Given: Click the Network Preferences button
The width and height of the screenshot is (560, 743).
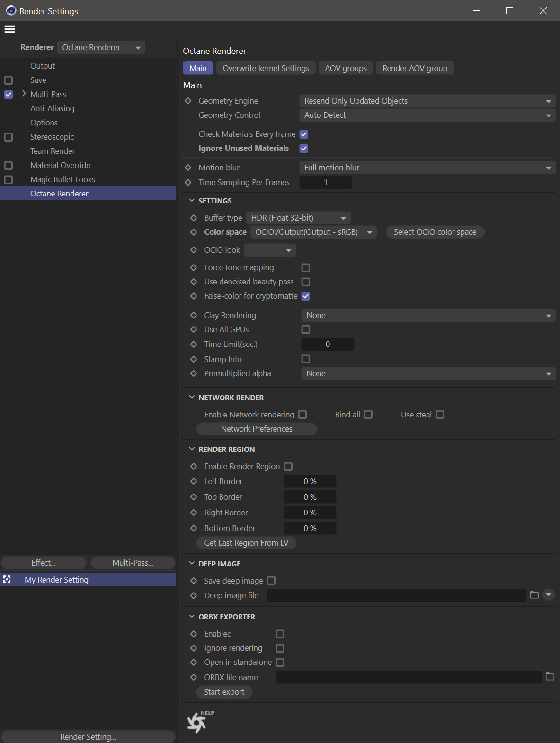Looking at the screenshot, I should point(257,429).
